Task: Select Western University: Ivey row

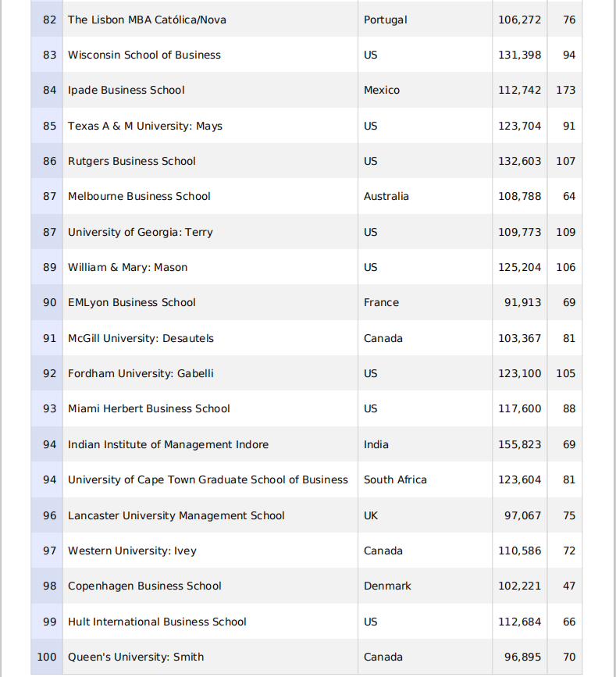Action: (x=132, y=551)
